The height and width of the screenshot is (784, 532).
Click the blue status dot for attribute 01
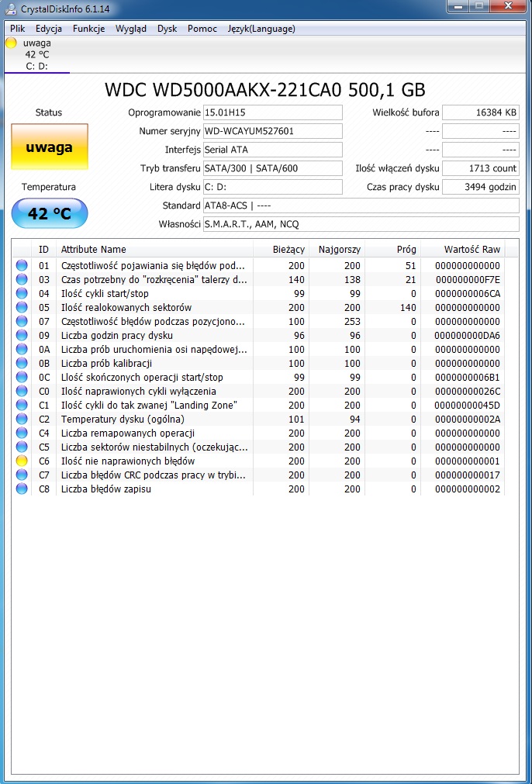pyautogui.click(x=22, y=265)
